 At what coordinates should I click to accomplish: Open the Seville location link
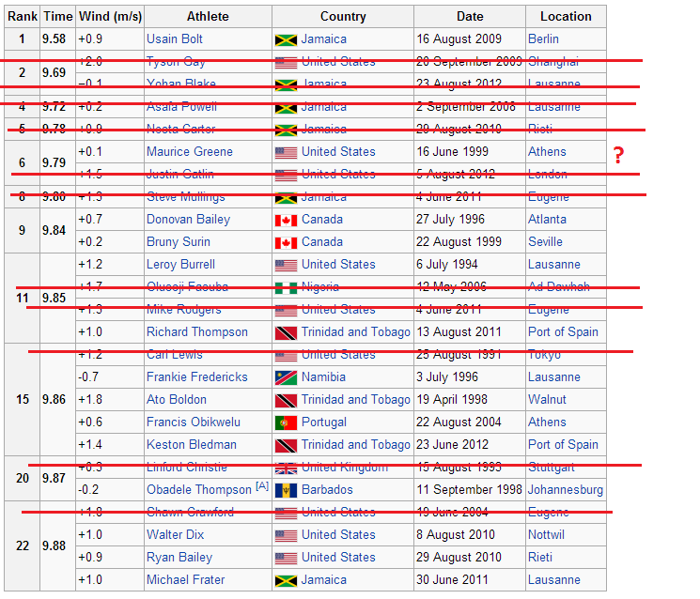[545, 242]
